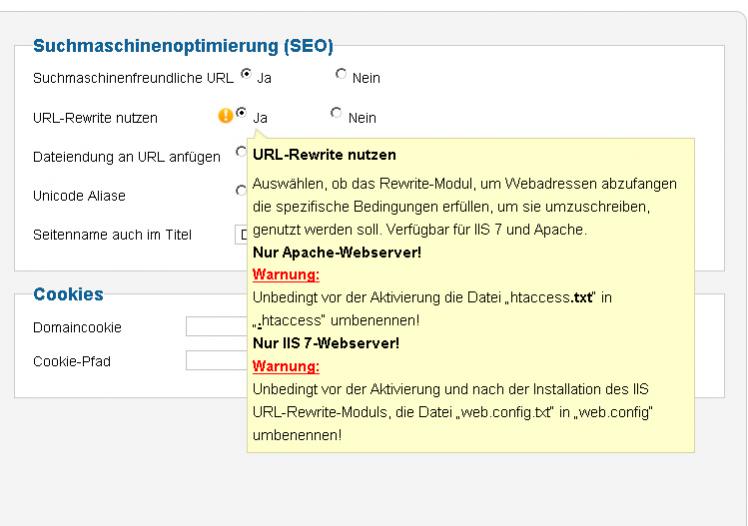Click the Suchmaschinenoptimierung (SEO) section heading

[183, 46]
